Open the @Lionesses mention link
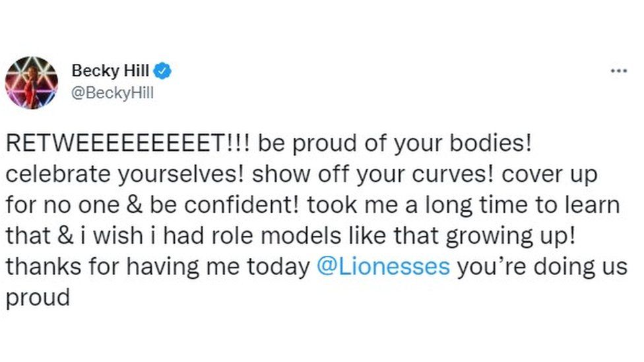This screenshot has width=644, height=362. (383, 266)
